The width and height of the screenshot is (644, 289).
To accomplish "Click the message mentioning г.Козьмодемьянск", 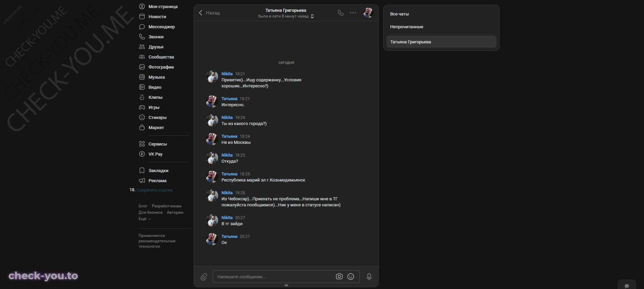I will (263, 180).
